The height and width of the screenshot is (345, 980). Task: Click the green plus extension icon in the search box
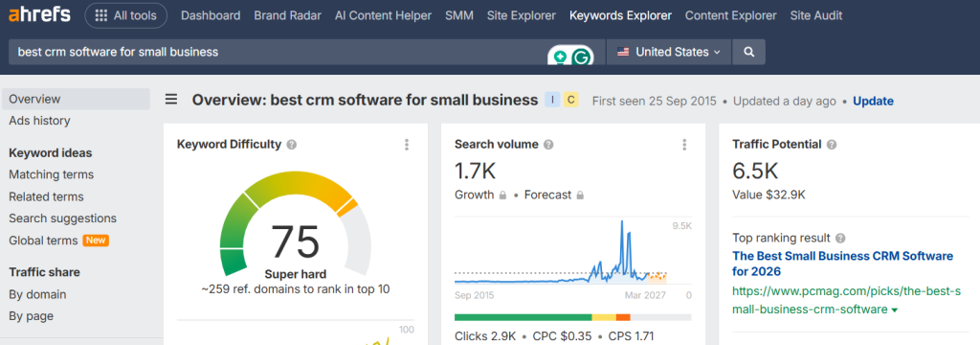[x=561, y=57]
